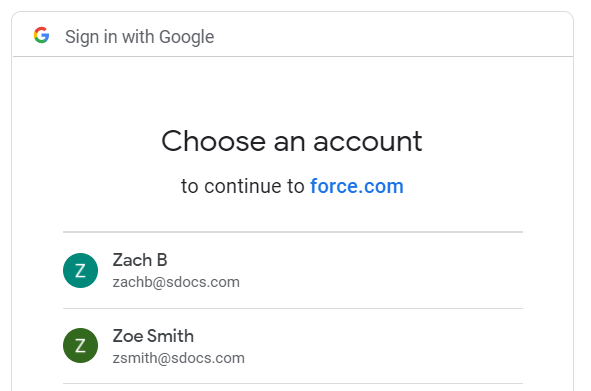The width and height of the screenshot is (591, 391).
Task: Click the "to continue to" text
Action: point(242,186)
